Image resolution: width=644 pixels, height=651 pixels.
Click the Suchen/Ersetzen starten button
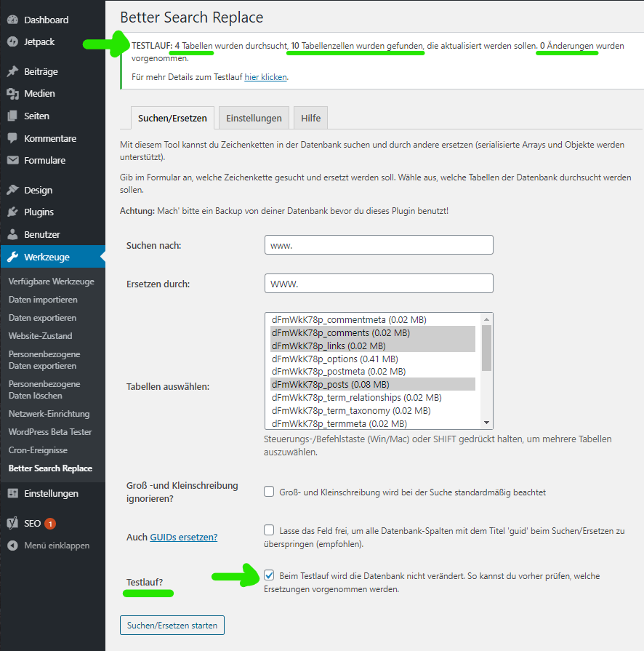tap(172, 626)
